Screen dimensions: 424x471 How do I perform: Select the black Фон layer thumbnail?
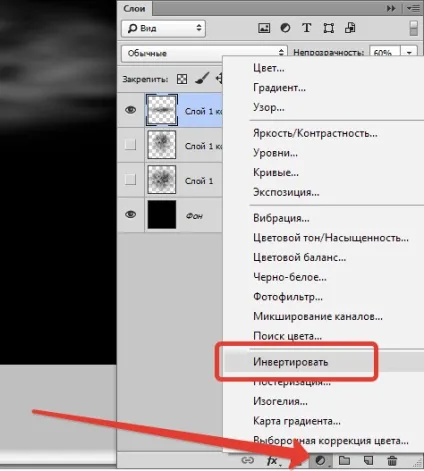[x=162, y=215]
